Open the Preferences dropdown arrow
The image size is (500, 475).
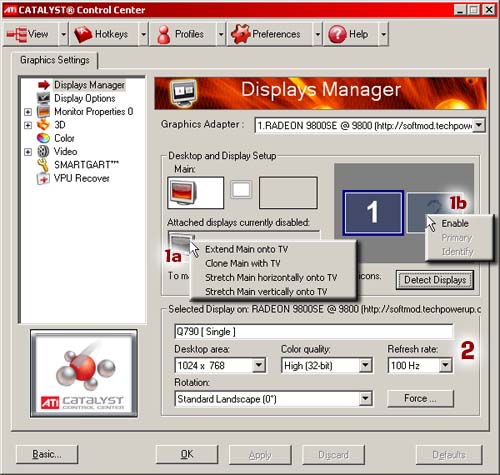318,34
